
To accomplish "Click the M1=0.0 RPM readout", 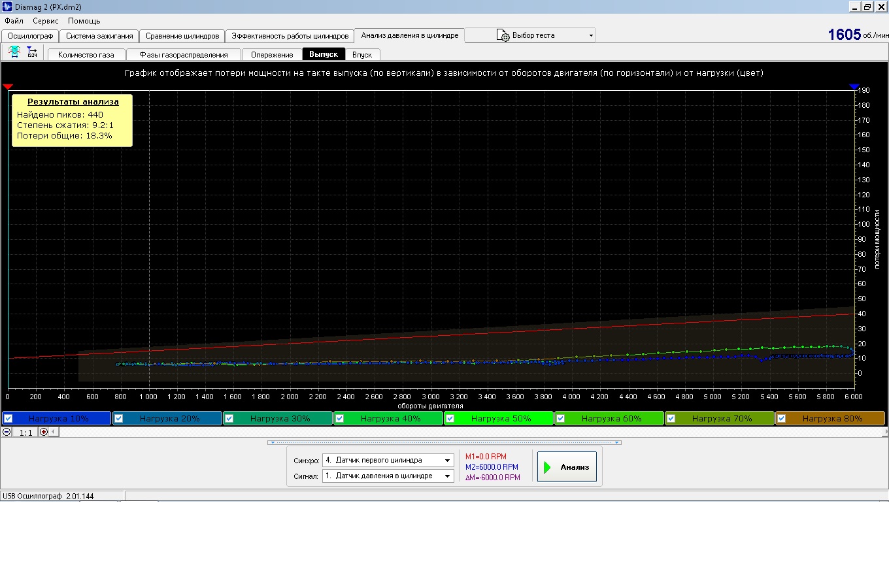I will click(x=486, y=457).
